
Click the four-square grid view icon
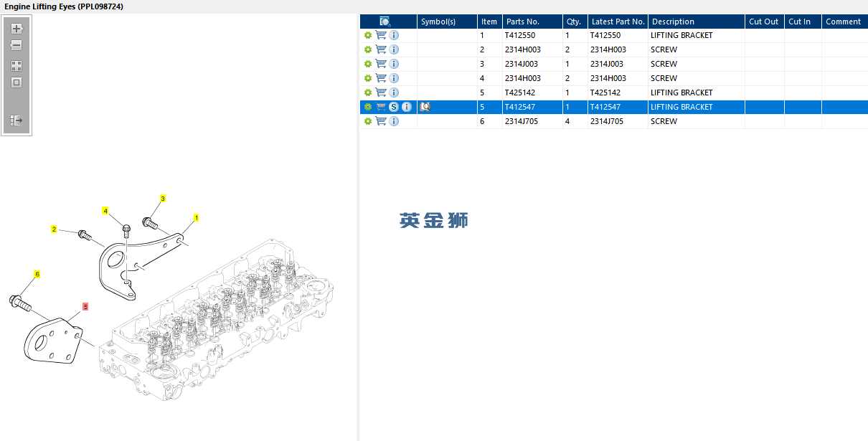click(x=16, y=65)
